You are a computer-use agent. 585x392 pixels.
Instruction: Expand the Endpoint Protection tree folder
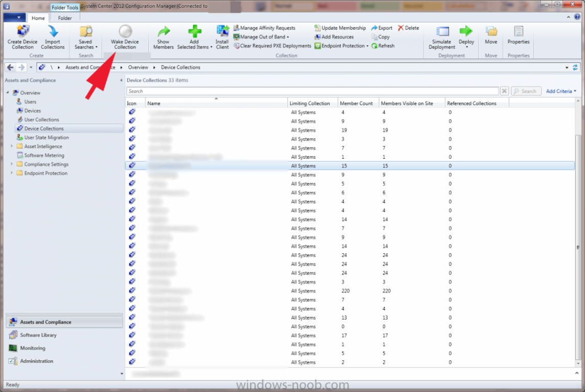12,173
